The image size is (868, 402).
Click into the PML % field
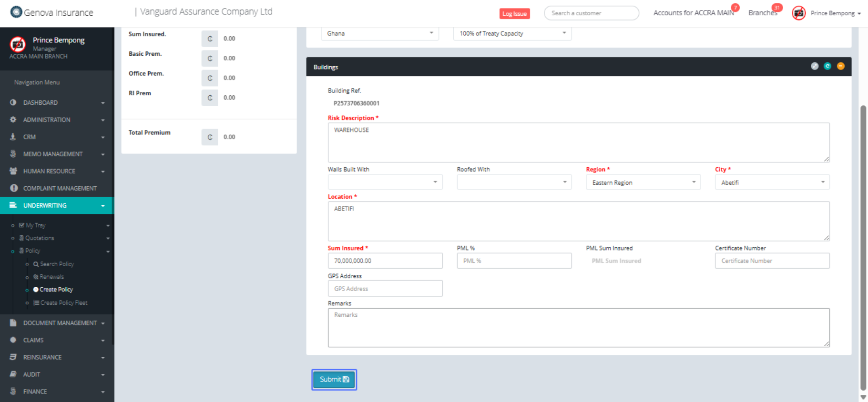coord(514,261)
